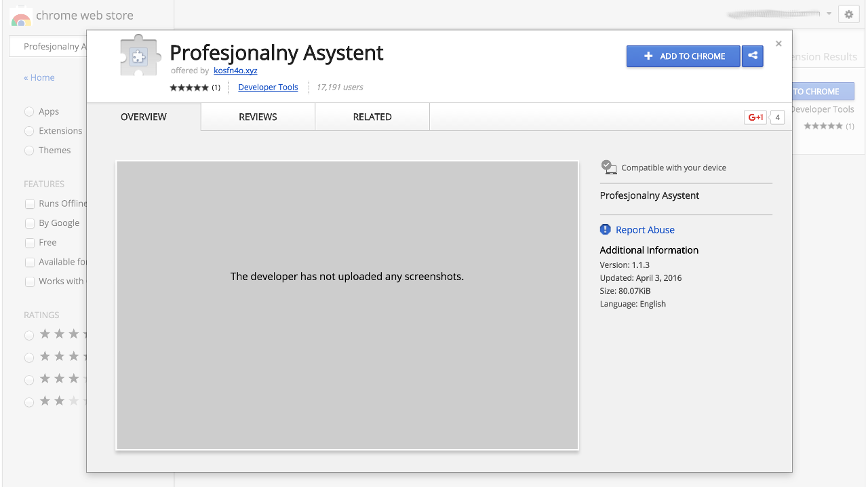This screenshot has height=487, width=868.
Task: Enable the Available for Android checkbox
Action: [30, 262]
